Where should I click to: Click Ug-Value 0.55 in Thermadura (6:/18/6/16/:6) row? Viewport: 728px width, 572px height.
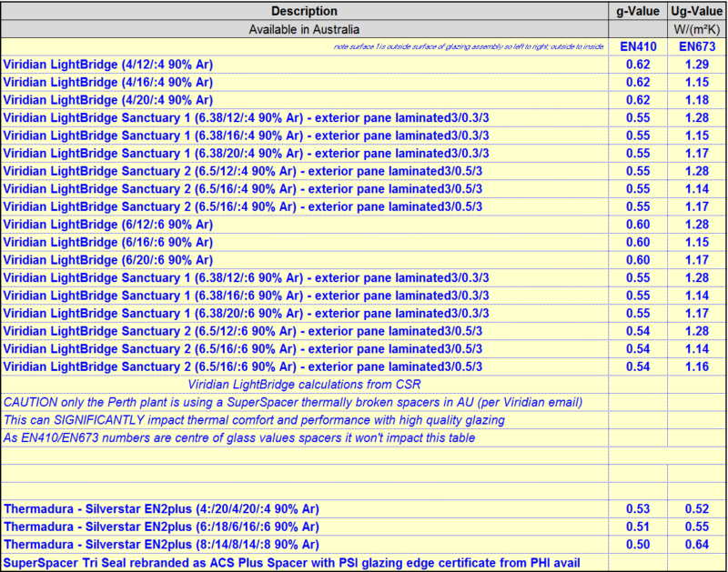coord(697,527)
